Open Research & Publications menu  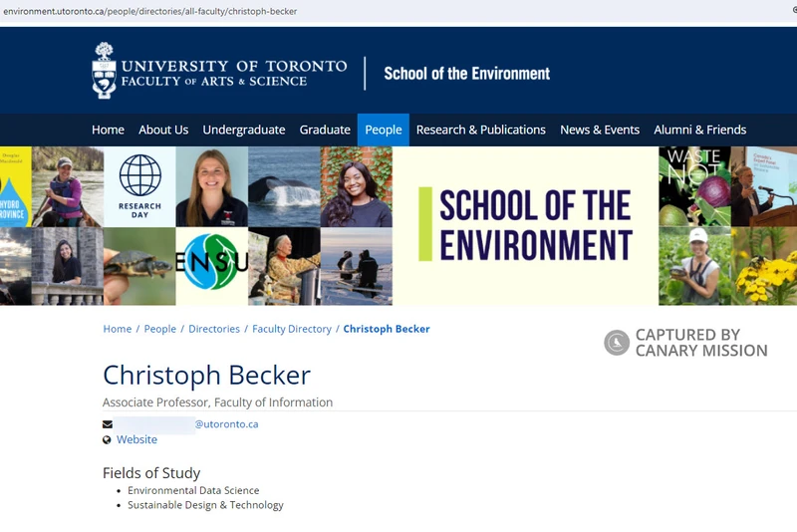[481, 131]
